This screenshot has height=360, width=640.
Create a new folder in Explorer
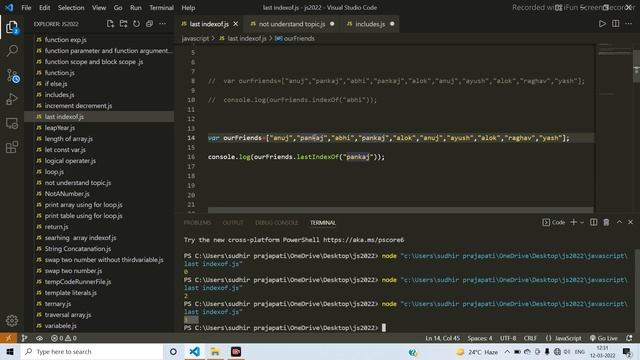(x=123, y=24)
